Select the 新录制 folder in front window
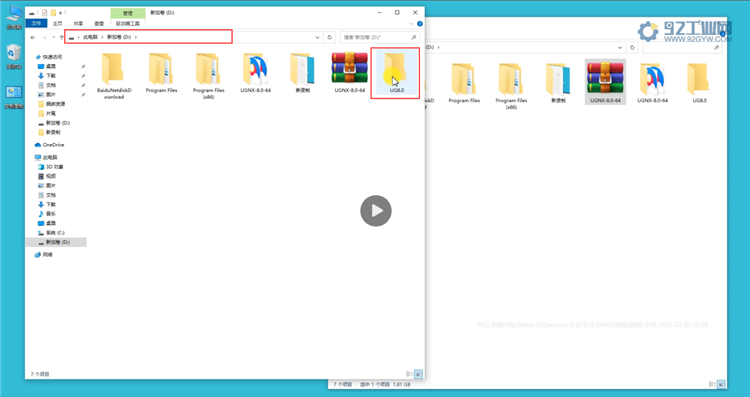The image size is (750, 397). click(x=303, y=73)
